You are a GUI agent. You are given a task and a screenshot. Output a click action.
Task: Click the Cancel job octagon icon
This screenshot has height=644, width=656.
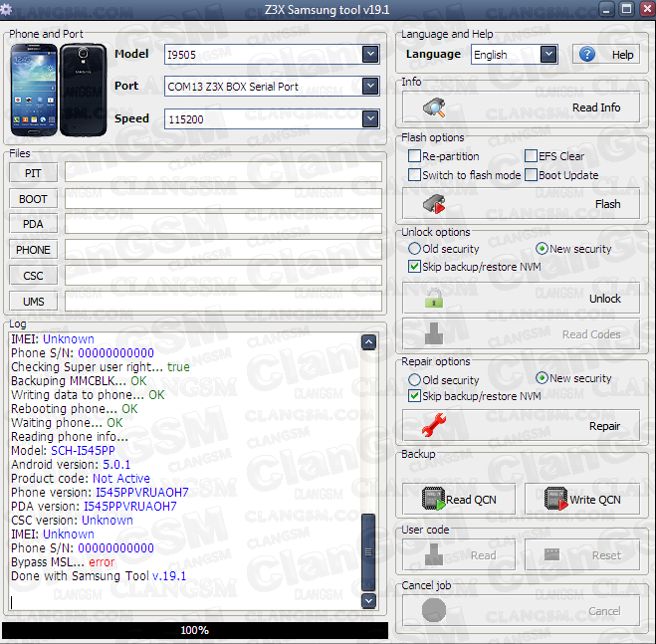pos(434,610)
